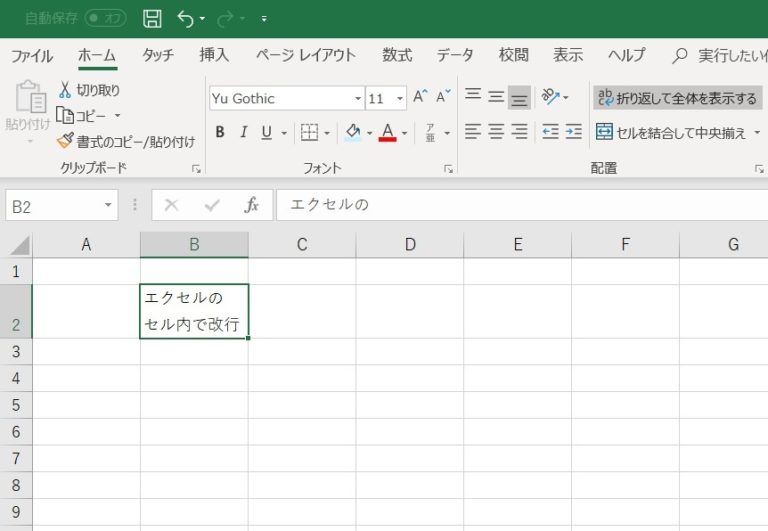Open the 挿入 ribbon tab
Screen dimensions: 768x531
click(x=214, y=55)
